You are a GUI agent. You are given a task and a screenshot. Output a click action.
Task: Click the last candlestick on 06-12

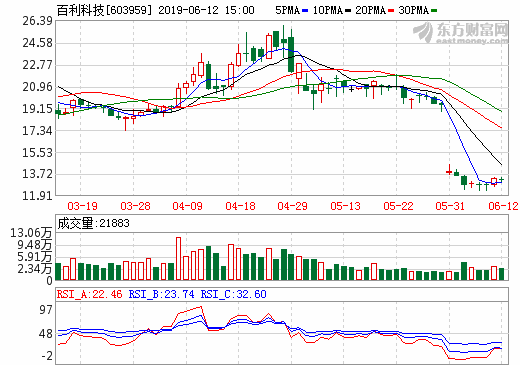[x=501, y=180]
